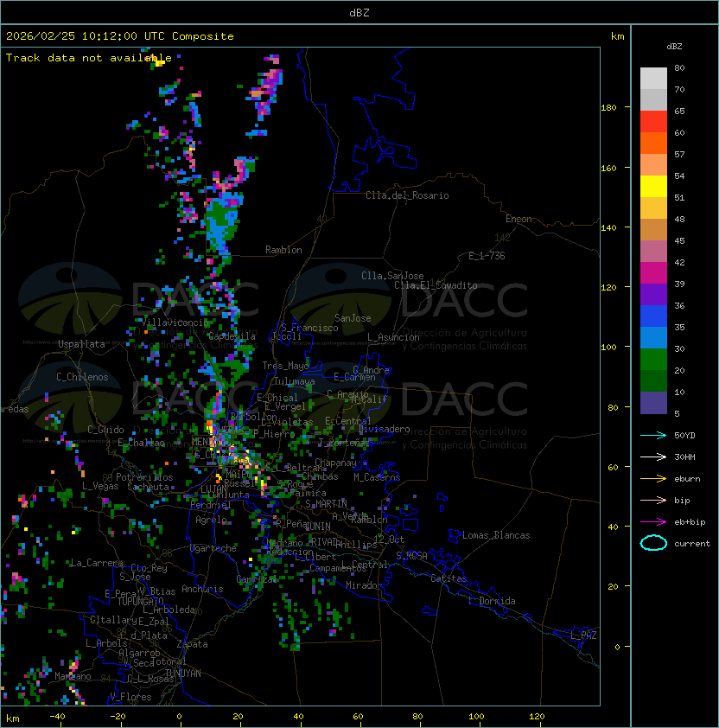The height and width of the screenshot is (728, 719).
Task: Click the '2026/02/25 10:12:00 UTC Composite' timestamp
Action: coord(120,36)
